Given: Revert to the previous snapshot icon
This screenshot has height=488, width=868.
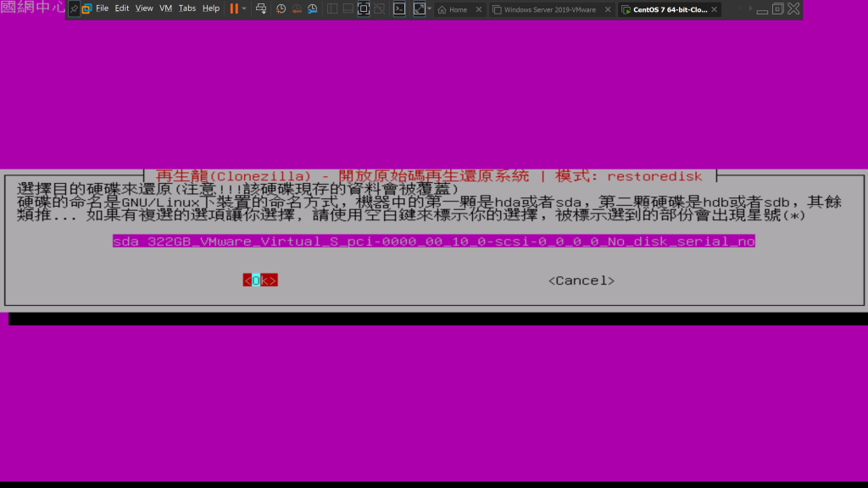Looking at the screenshot, I should tap(297, 8).
